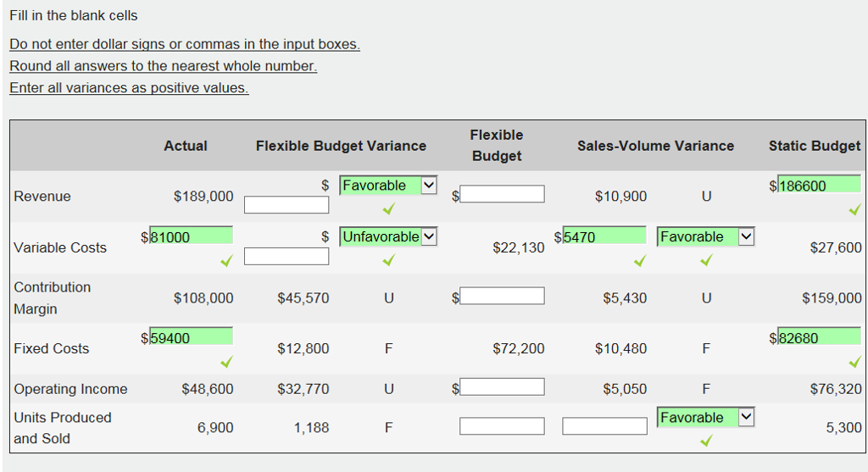Open the Variable Costs Unfavorable dropdown
Screen dimensions: 868x472
point(388,236)
